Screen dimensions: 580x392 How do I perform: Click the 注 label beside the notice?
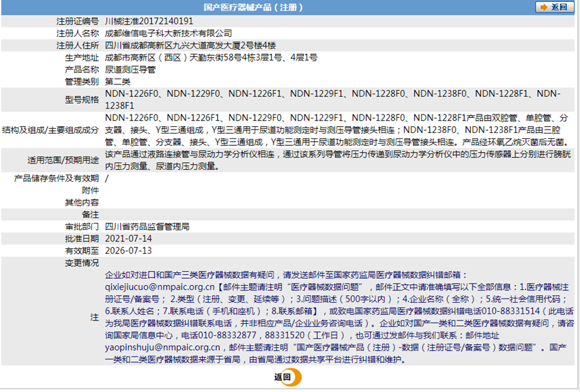point(95,318)
